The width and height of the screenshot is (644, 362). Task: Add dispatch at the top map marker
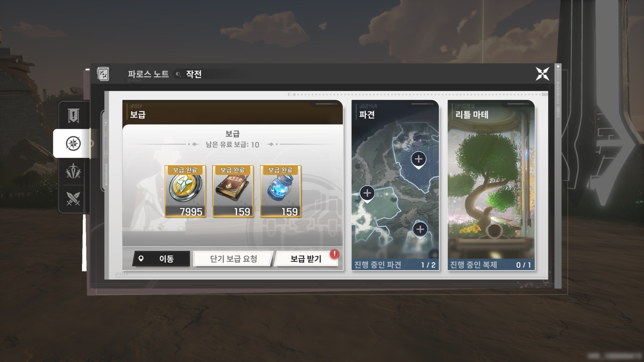click(418, 160)
